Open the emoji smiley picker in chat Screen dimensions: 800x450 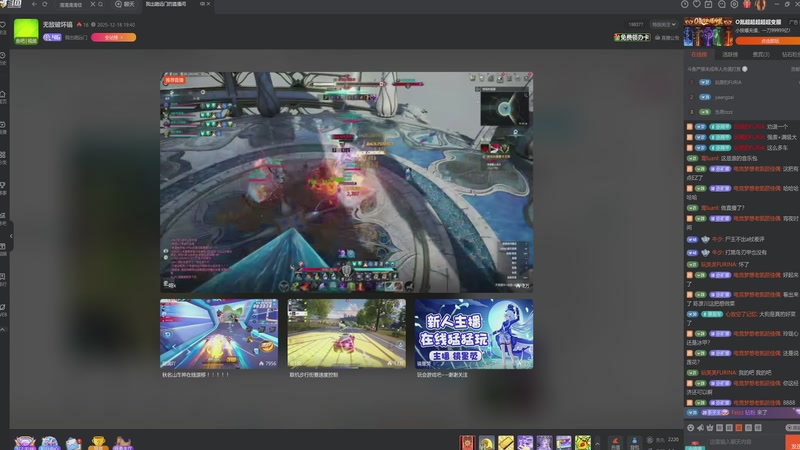(691, 428)
